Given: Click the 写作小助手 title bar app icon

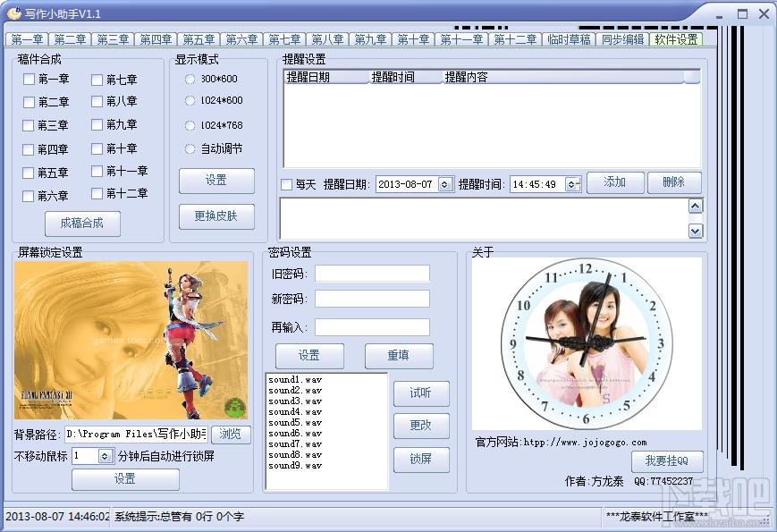Looking at the screenshot, I should 14,13.
